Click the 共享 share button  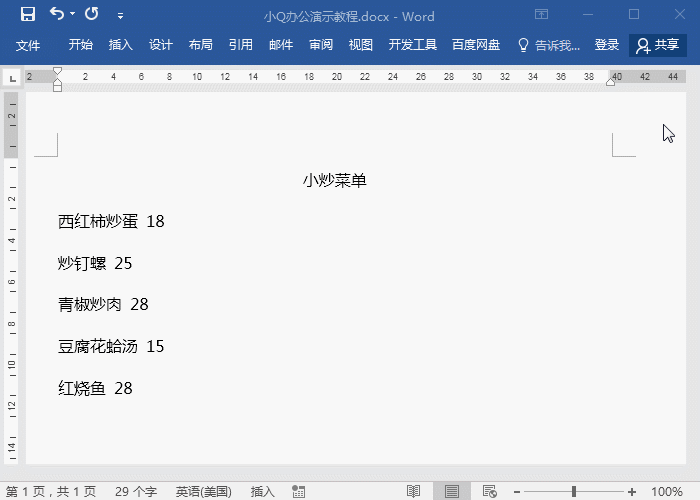(658, 45)
